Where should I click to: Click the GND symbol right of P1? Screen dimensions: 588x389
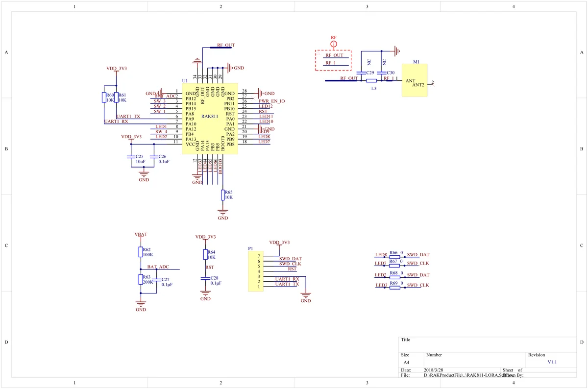(306, 296)
